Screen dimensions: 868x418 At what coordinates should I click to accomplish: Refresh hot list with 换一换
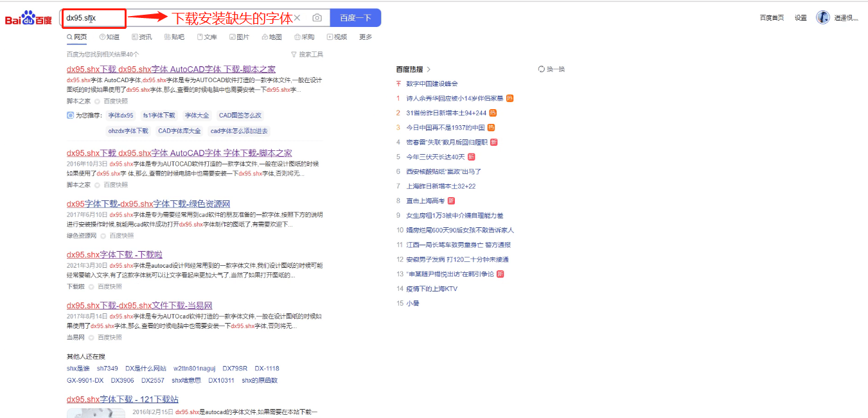(551, 69)
